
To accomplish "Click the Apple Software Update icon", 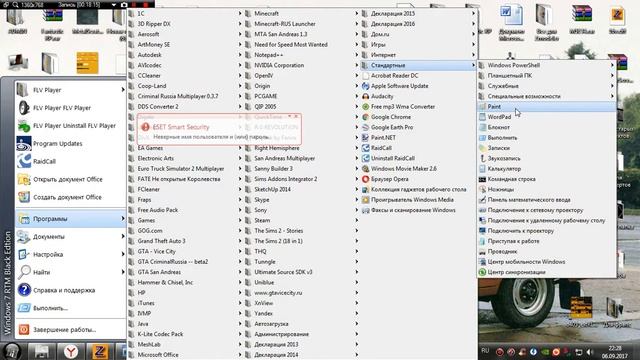I will [366, 86].
